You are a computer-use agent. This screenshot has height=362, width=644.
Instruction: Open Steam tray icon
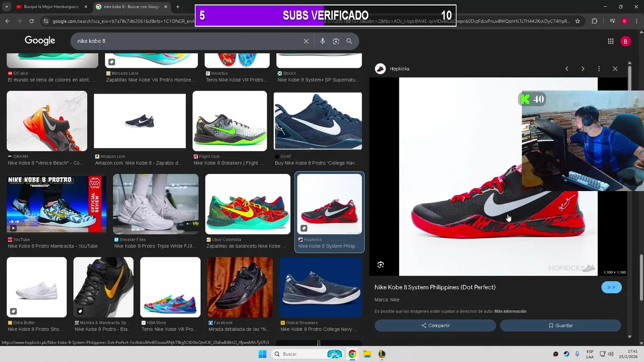tap(567, 354)
